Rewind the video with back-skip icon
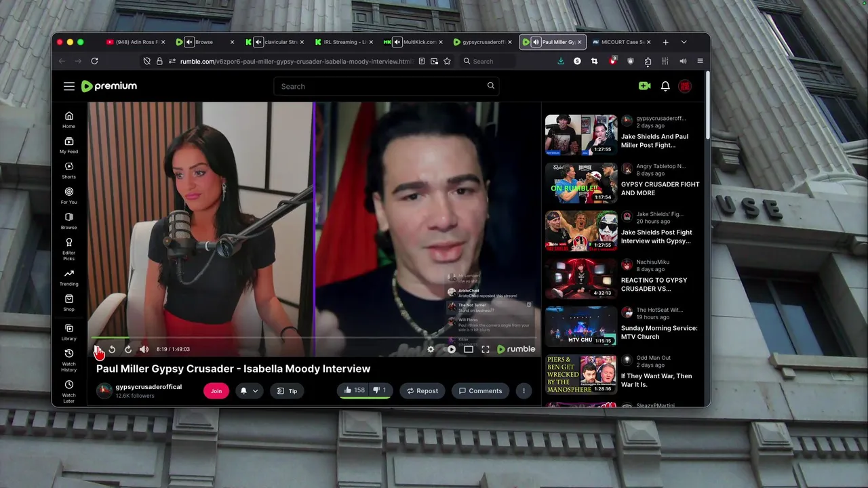Viewport: 868px width, 488px height. (x=112, y=349)
